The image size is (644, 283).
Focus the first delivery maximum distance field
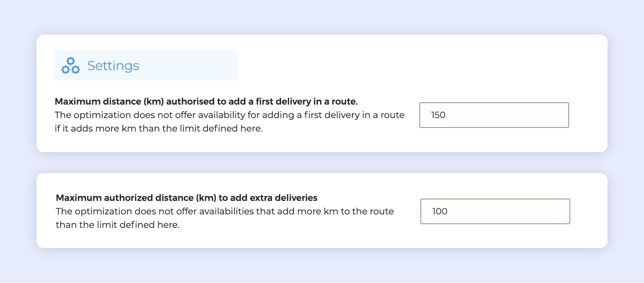pos(494,115)
